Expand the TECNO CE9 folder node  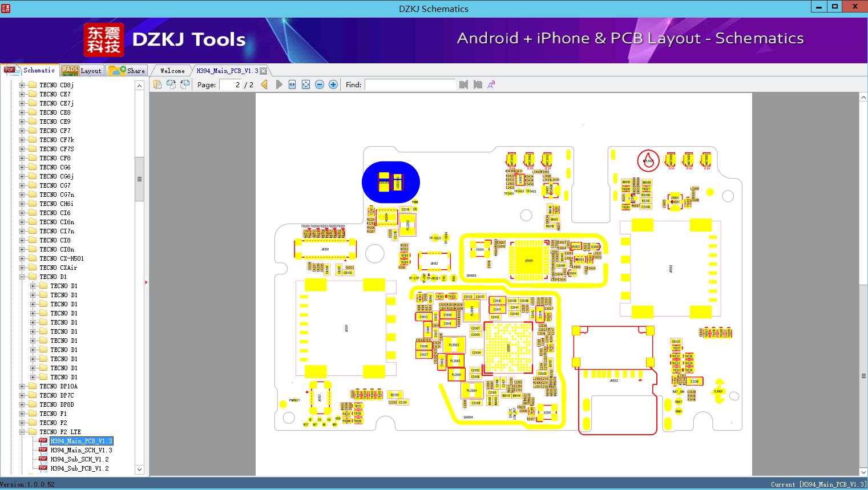[22, 122]
